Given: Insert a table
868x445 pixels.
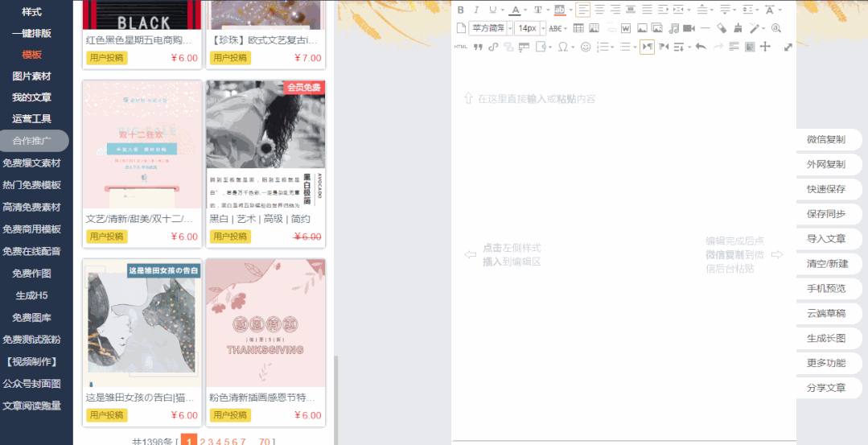Looking at the screenshot, I should pyautogui.click(x=578, y=28).
